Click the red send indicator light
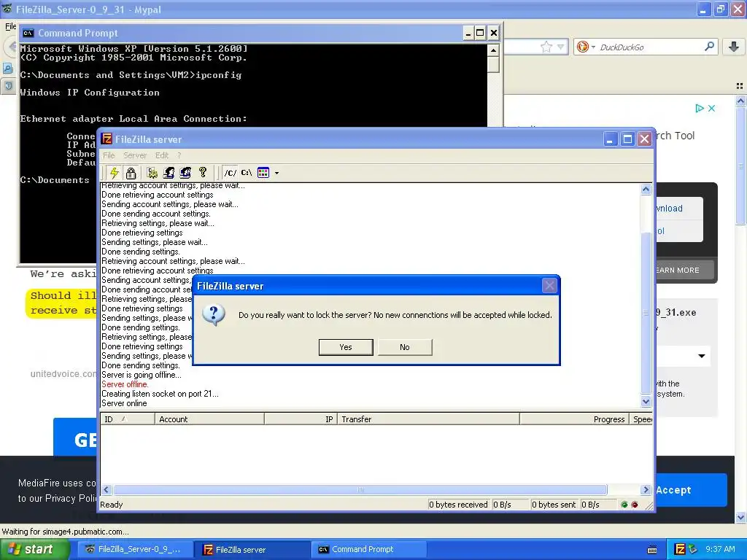This screenshot has width=747, height=560. tap(635, 505)
